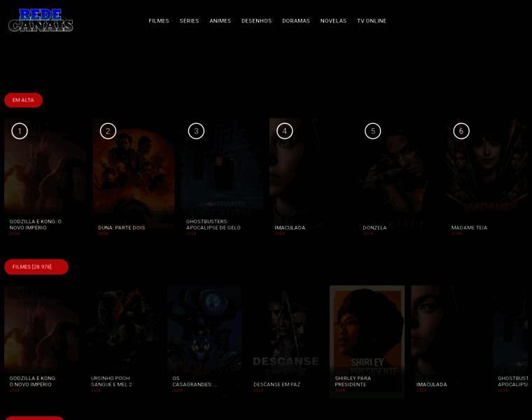
Task: Open Madame Teia trending poster
Action: coord(487,176)
